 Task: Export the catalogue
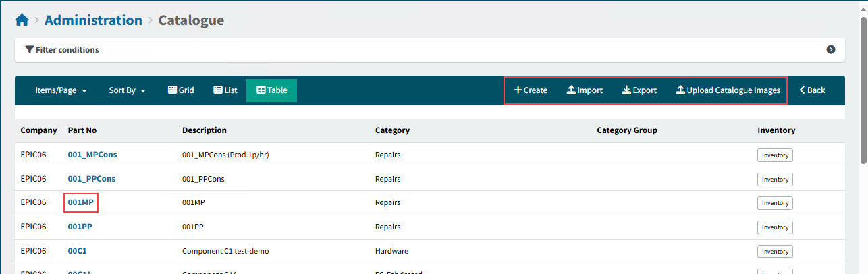(x=639, y=90)
